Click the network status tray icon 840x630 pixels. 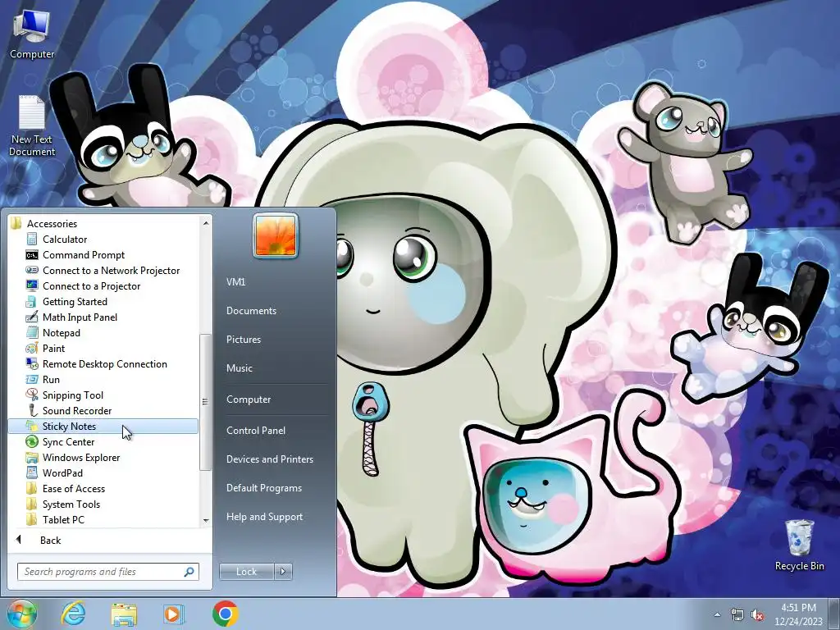tap(737, 614)
